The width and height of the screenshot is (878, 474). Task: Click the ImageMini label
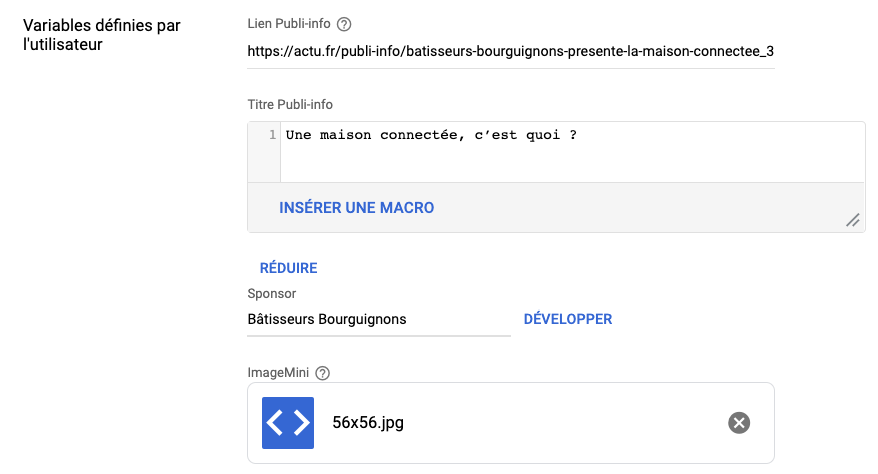278,373
